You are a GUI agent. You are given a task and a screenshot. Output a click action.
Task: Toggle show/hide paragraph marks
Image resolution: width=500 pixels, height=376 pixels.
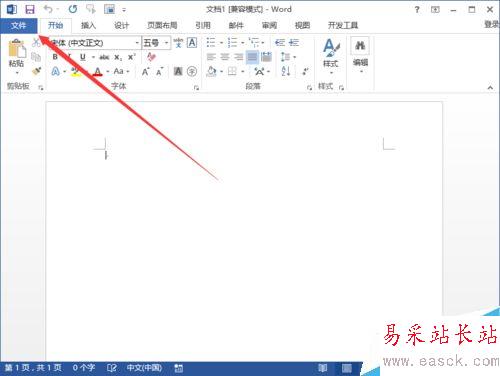pyautogui.click(x=305, y=71)
